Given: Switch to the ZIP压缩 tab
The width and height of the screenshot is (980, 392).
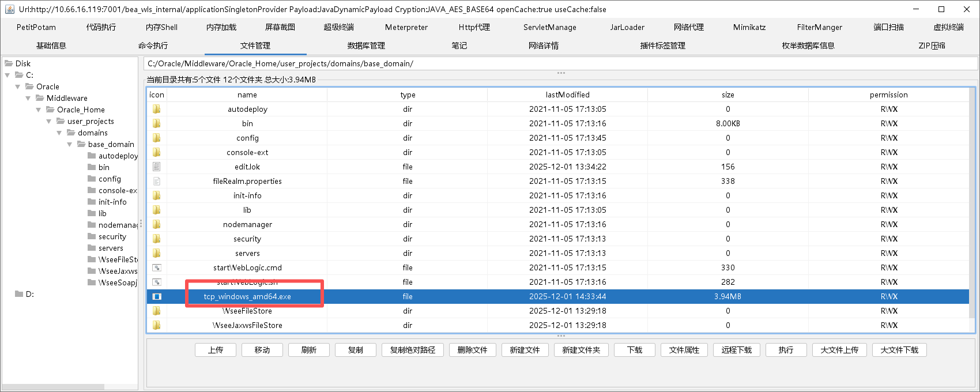Looking at the screenshot, I should (x=932, y=46).
